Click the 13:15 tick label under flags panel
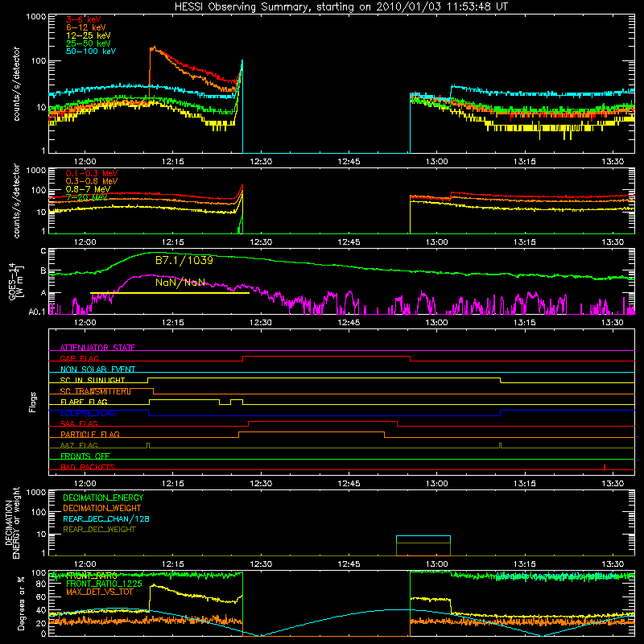Image resolution: width=644 pixels, height=644 pixels. point(525,484)
